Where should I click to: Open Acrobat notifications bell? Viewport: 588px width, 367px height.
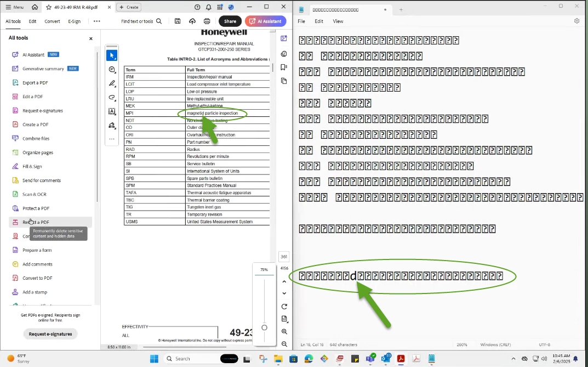(x=208, y=7)
